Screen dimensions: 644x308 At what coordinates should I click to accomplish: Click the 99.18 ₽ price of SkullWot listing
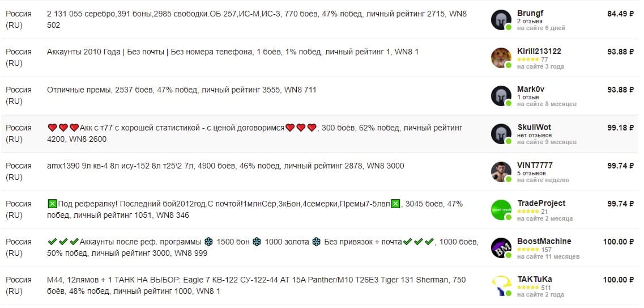pos(620,128)
